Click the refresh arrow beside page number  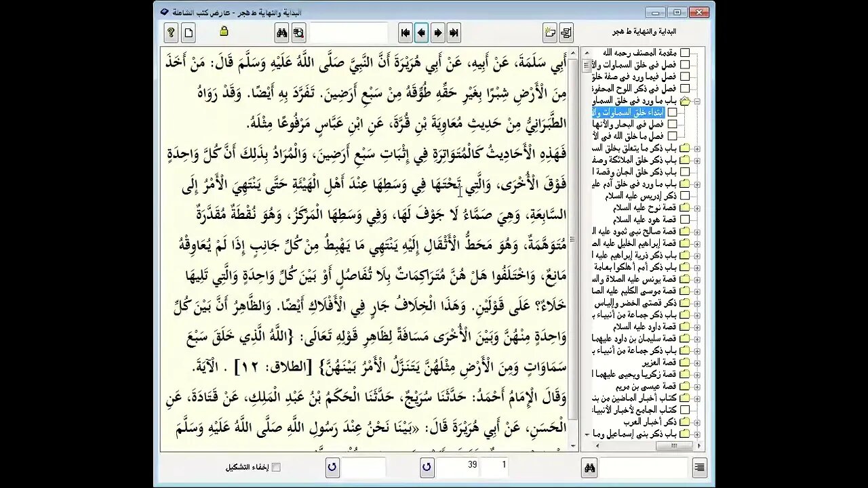tap(426, 467)
